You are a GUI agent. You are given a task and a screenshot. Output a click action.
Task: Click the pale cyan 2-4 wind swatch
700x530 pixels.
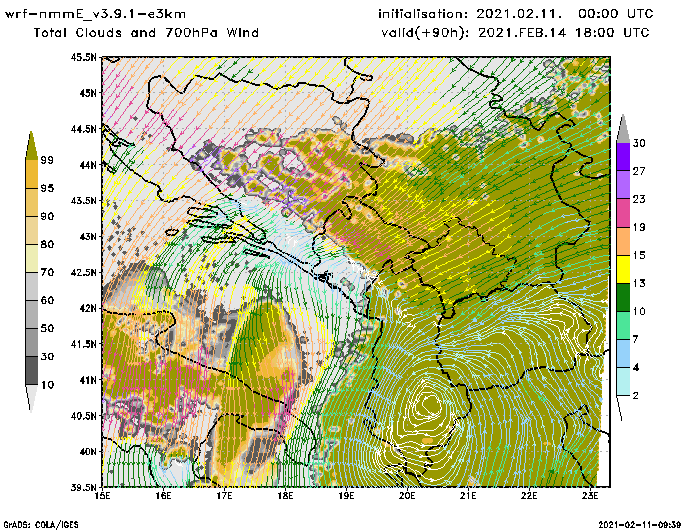[623, 382]
